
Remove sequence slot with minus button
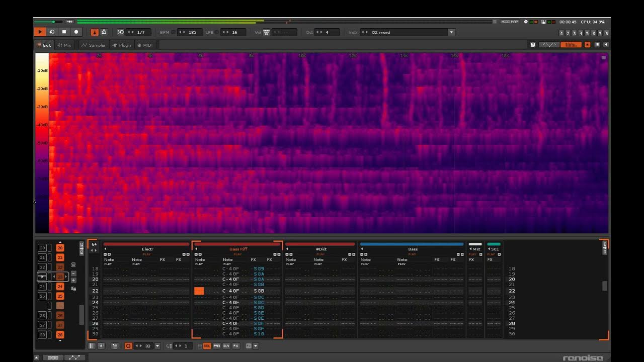73,274
